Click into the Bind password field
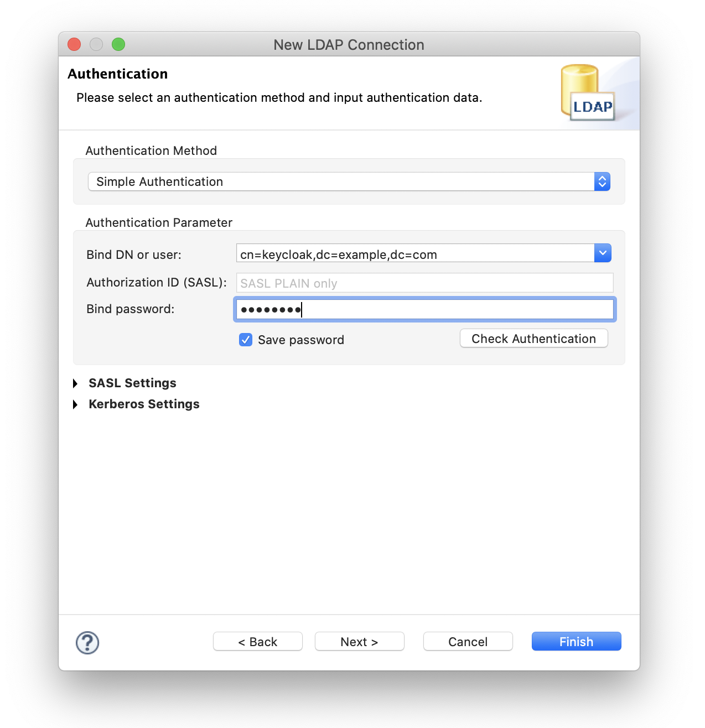The height and width of the screenshot is (728, 705). (425, 309)
